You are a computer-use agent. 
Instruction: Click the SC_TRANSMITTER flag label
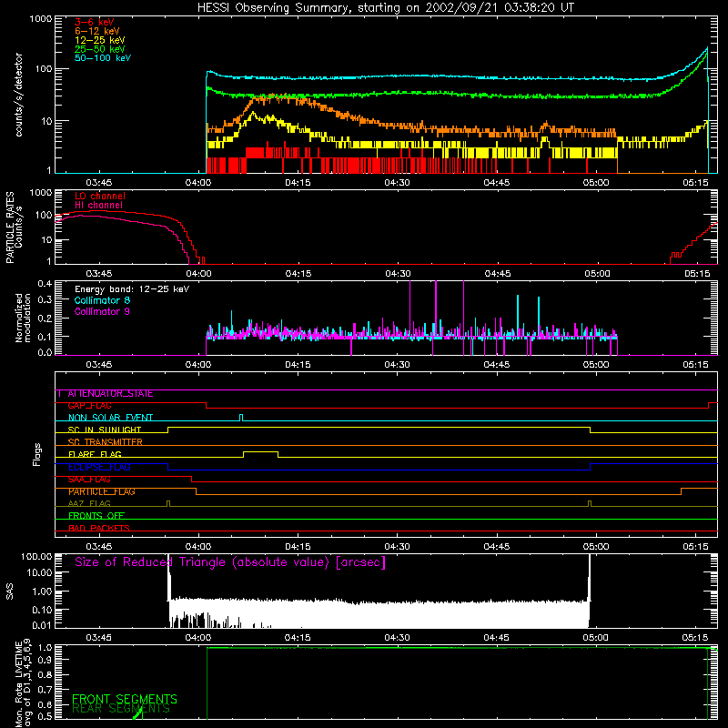[x=105, y=442]
